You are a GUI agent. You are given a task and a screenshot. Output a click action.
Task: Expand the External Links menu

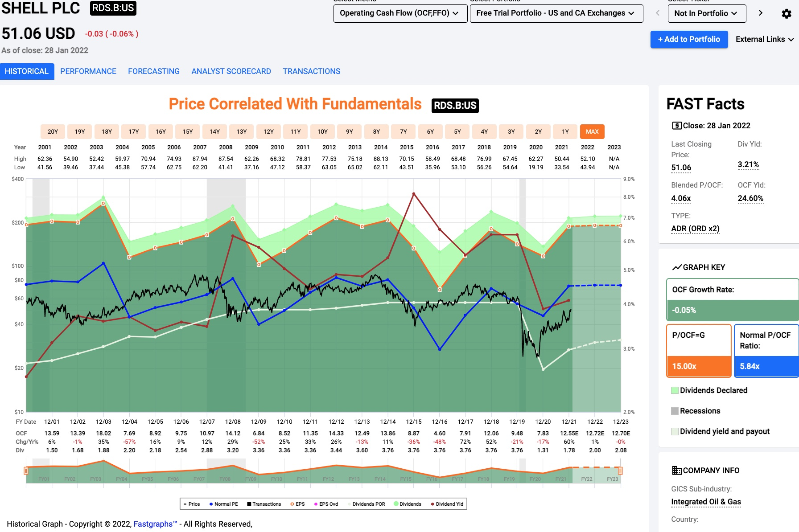pos(765,39)
